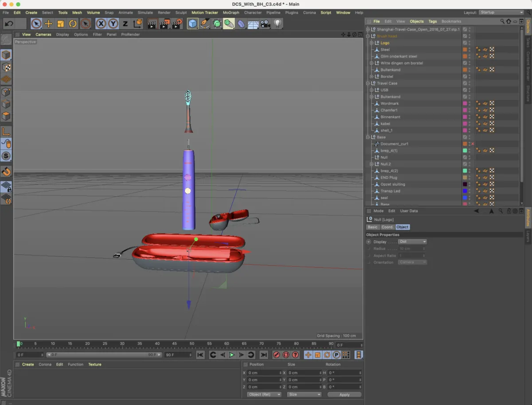Toggle visibility dots for the Steel object
532x405 pixels.
click(470, 50)
